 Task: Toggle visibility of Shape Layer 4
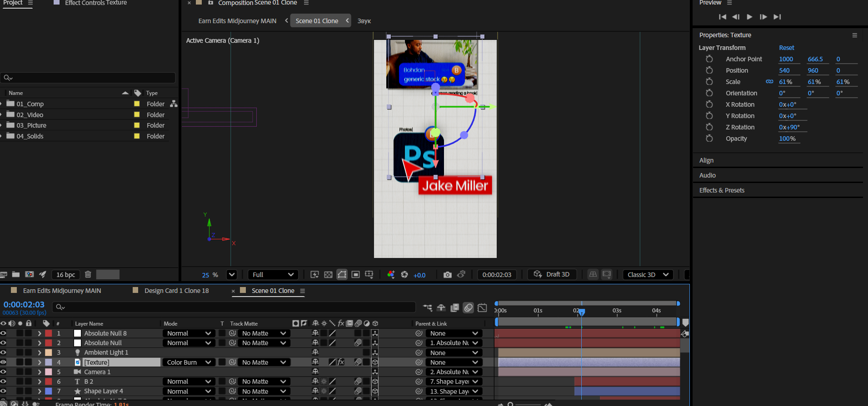pos(3,391)
